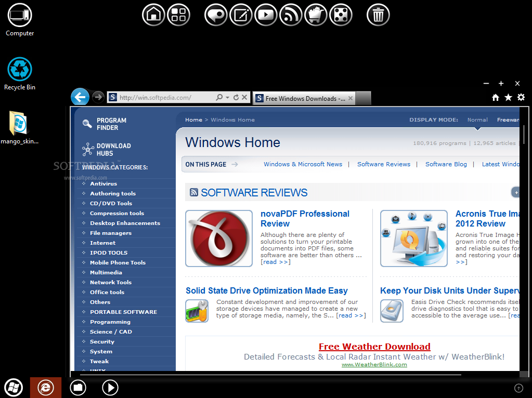Select the Office tools category

(x=107, y=291)
